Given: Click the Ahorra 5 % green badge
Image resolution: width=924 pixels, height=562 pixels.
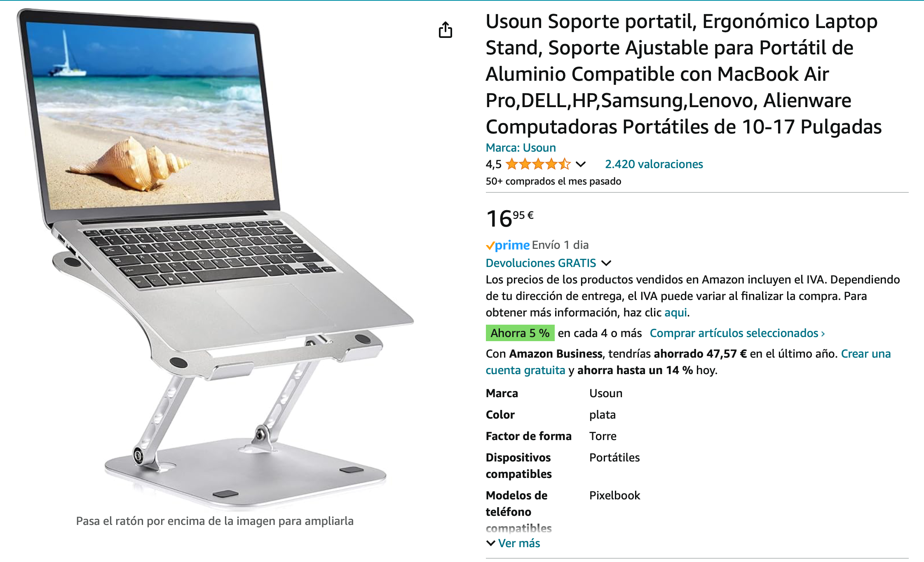Looking at the screenshot, I should point(520,333).
